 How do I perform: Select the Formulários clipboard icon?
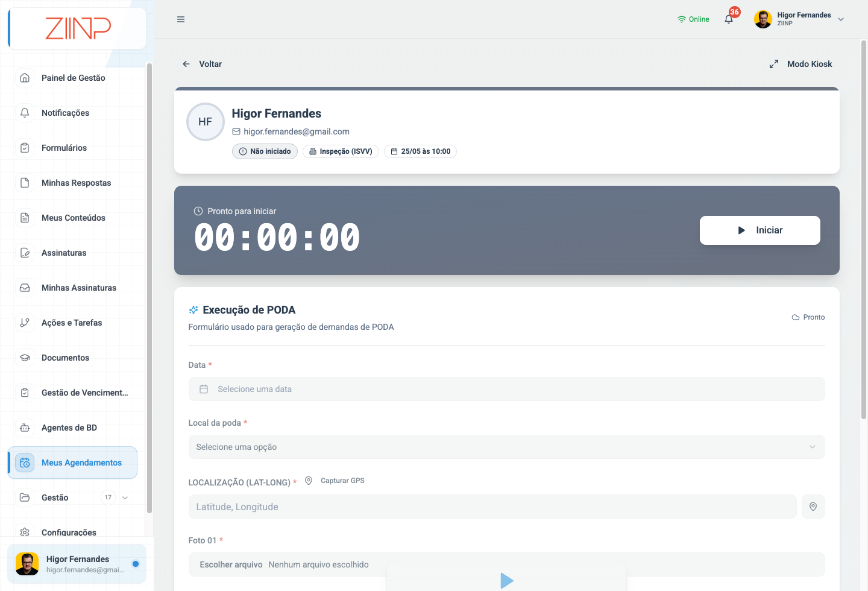pos(25,148)
